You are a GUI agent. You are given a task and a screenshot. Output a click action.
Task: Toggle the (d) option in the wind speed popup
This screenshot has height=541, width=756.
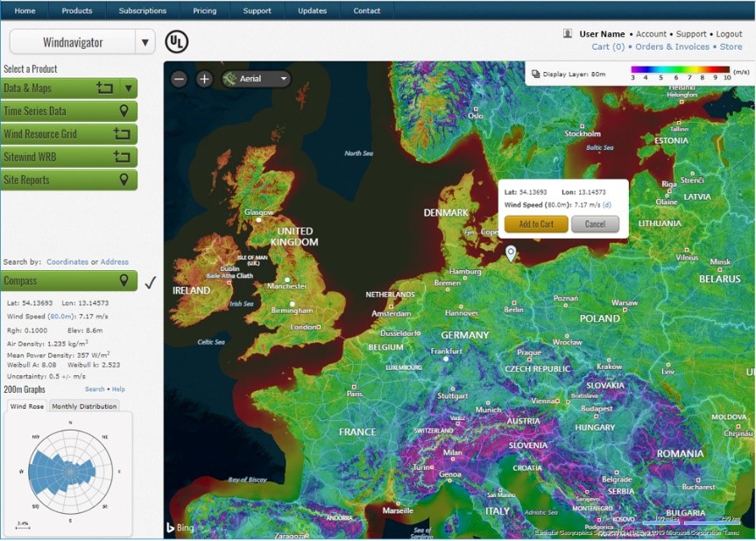coord(606,205)
